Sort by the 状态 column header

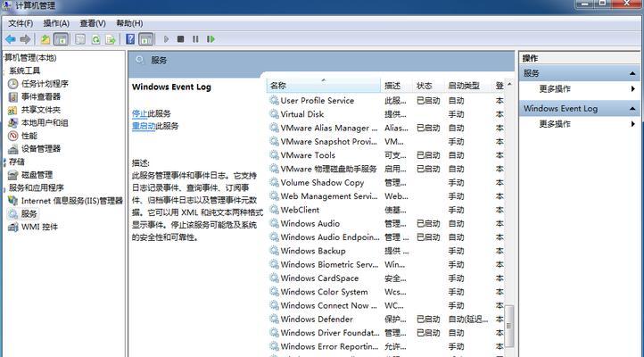tap(428, 86)
